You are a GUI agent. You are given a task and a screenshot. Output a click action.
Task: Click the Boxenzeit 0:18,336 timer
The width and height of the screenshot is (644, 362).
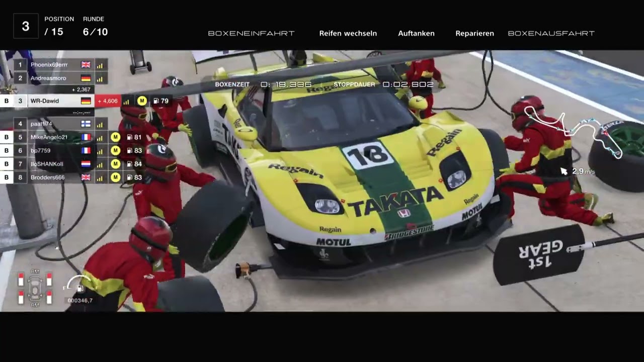click(x=263, y=84)
